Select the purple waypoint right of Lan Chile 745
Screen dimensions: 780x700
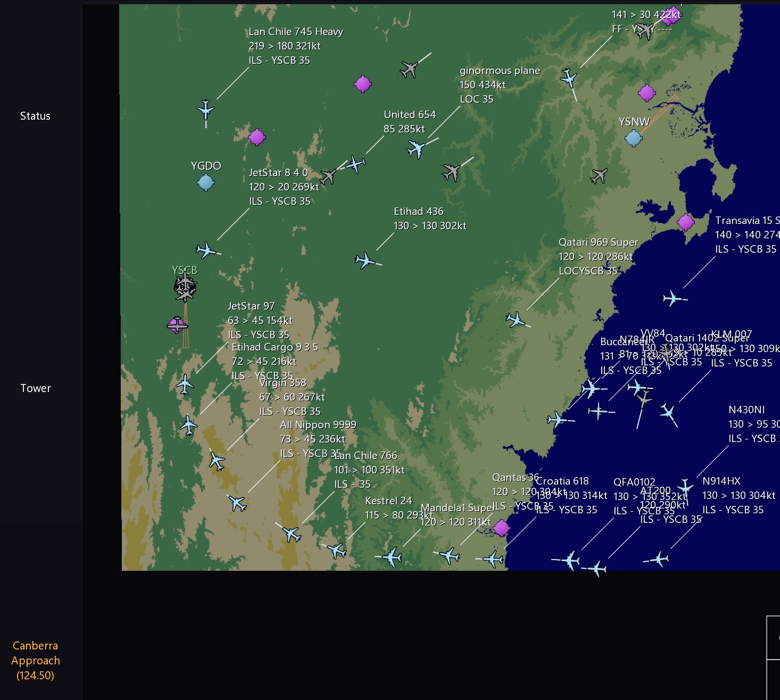(x=363, y=84)
